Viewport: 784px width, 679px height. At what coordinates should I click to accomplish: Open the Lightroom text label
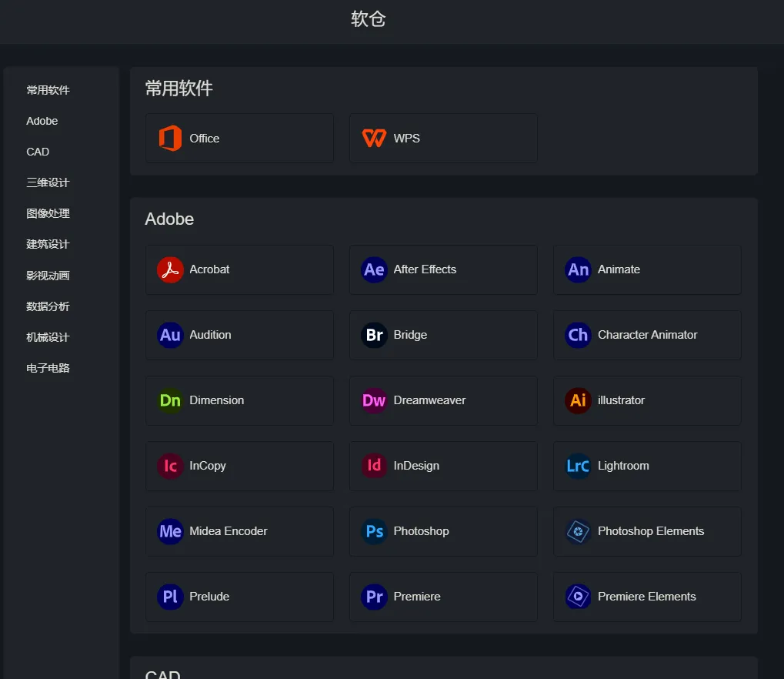623,467
